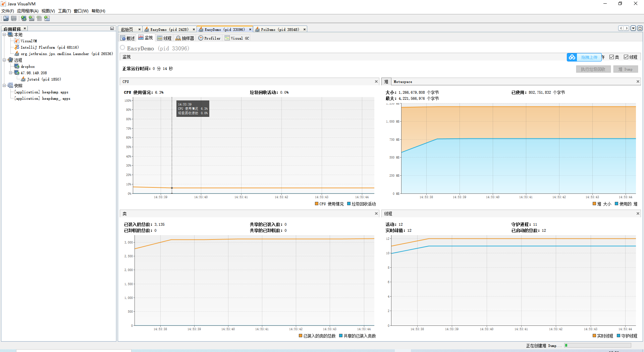Close the CPU chart panel

click(x=376, y=82)
